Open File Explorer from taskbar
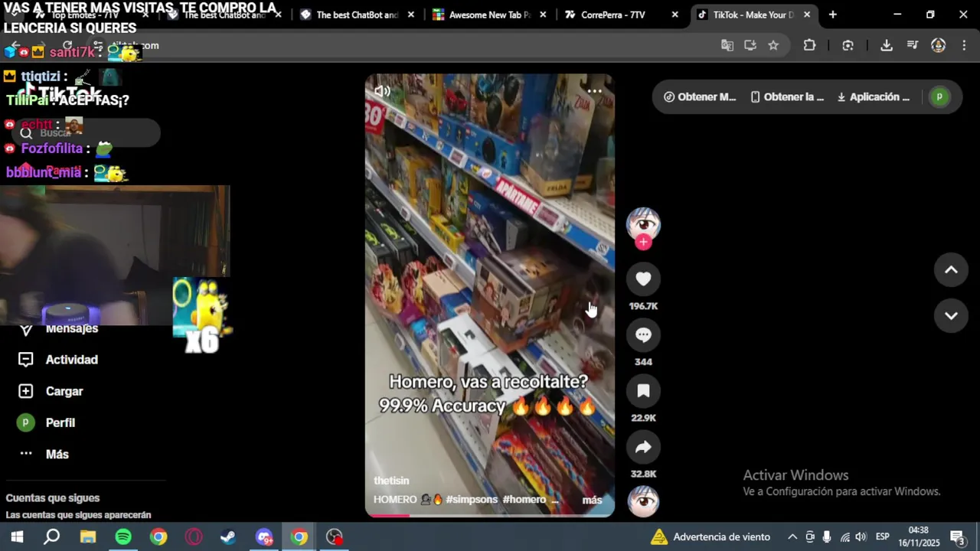The image size is (980, 551). (88, 537)
